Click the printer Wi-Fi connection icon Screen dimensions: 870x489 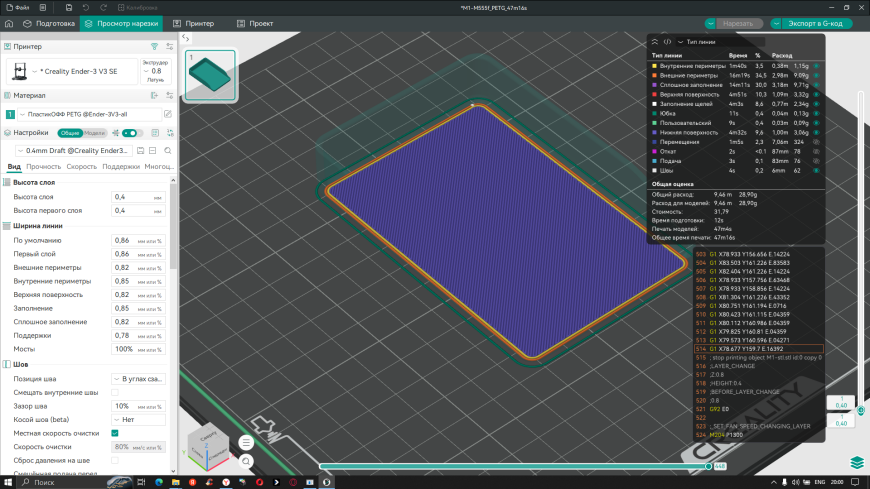[155, 47]
